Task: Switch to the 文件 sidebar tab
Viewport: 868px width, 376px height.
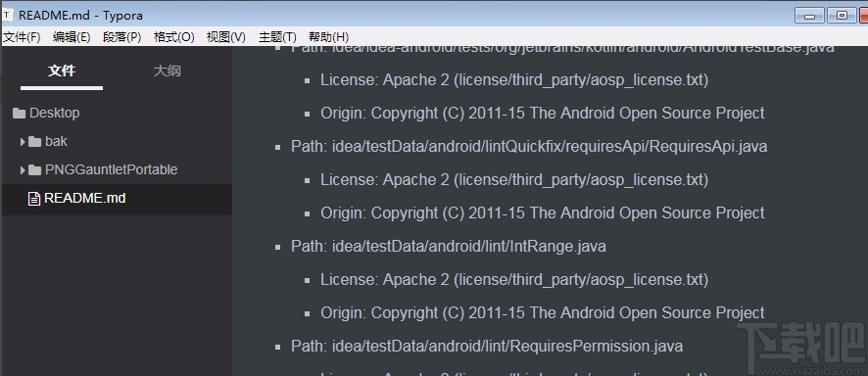Action: pyautogui.click(x=62, y=70)
